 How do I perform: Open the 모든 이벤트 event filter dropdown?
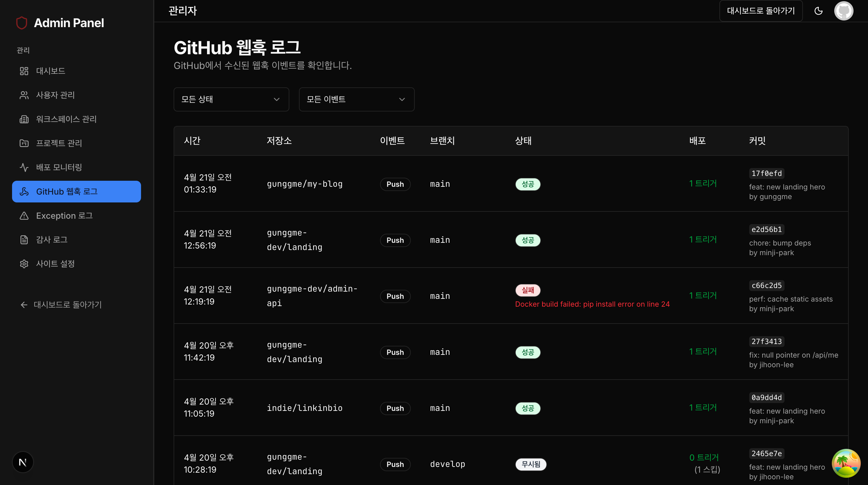[357, 99]
